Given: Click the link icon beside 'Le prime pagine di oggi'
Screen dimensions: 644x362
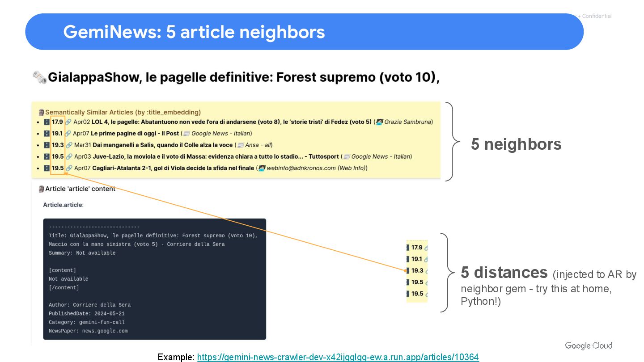Looking at the screenshot, I should pyautogui.click(x=68, y=133).
